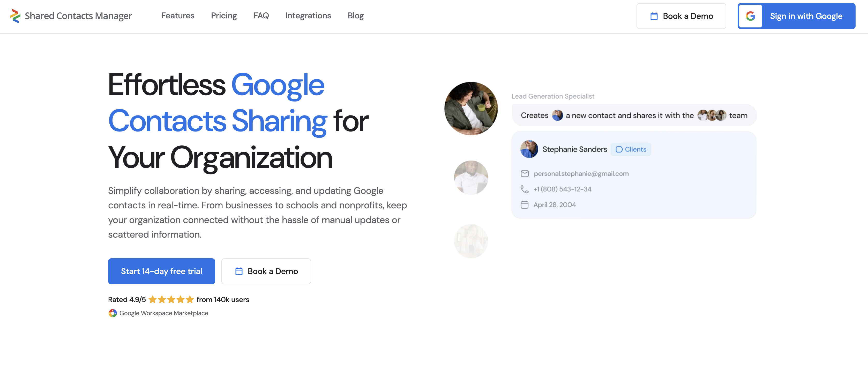Viewport: 868px width, 381px height.
Task: Click 'from 140k users' text
Action: tap(223, 299)
